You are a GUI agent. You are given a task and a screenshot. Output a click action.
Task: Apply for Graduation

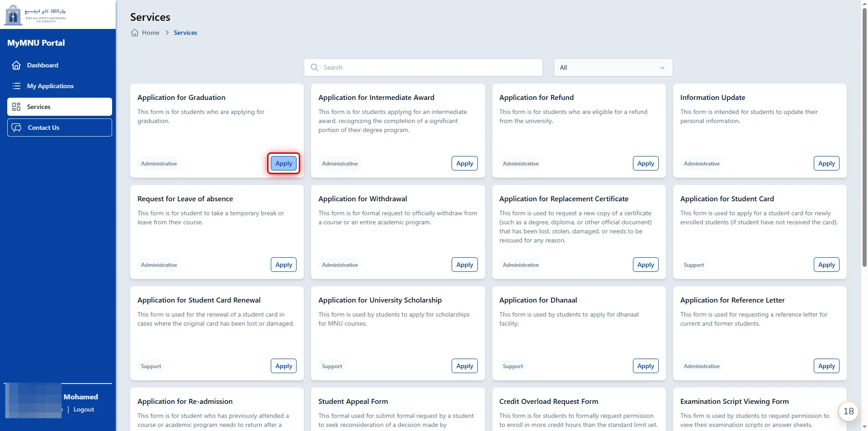tap(283, 163)
